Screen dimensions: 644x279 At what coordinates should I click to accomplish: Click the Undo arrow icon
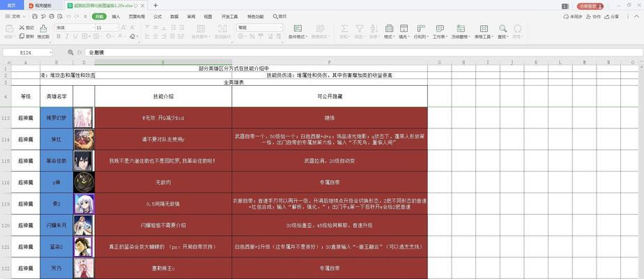(68, 17)
